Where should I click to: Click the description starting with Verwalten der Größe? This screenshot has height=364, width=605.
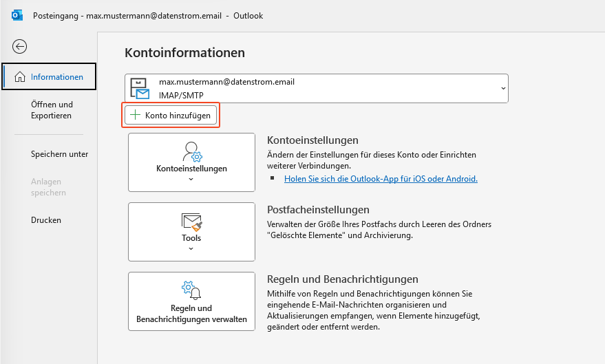click(x=379, y=229)
